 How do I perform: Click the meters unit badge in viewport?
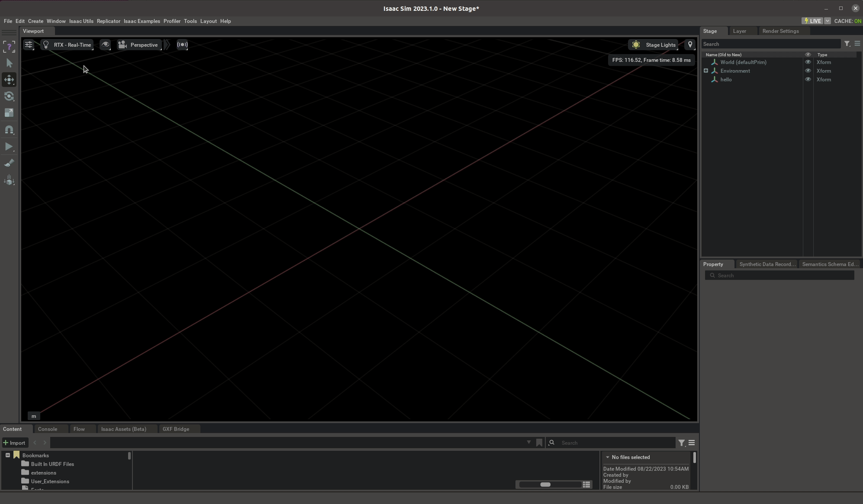34,416
